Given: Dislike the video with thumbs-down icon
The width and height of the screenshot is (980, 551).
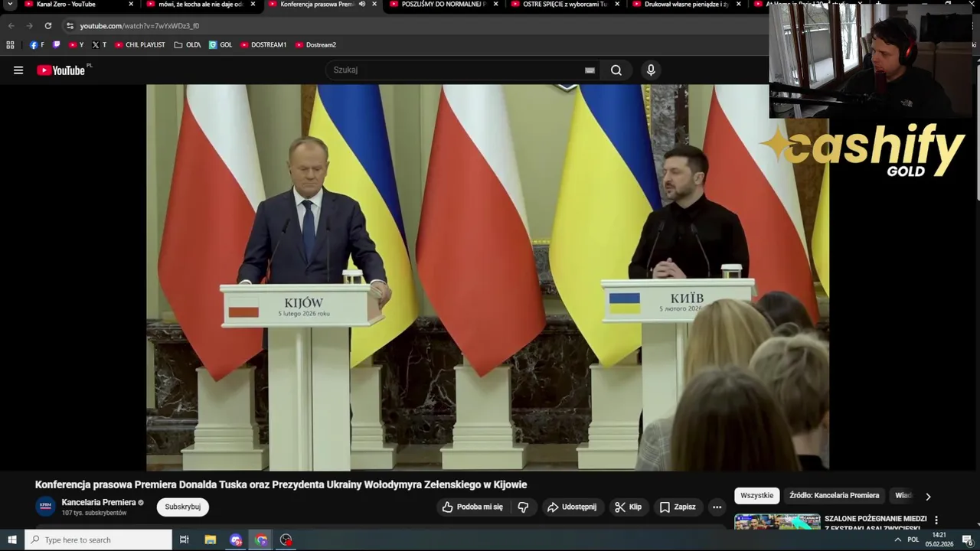Looking at the screenshot, I should click(523, 507).
